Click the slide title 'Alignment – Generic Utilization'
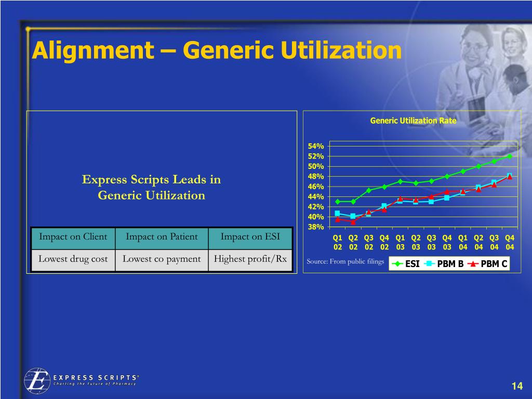 (217, 50)
